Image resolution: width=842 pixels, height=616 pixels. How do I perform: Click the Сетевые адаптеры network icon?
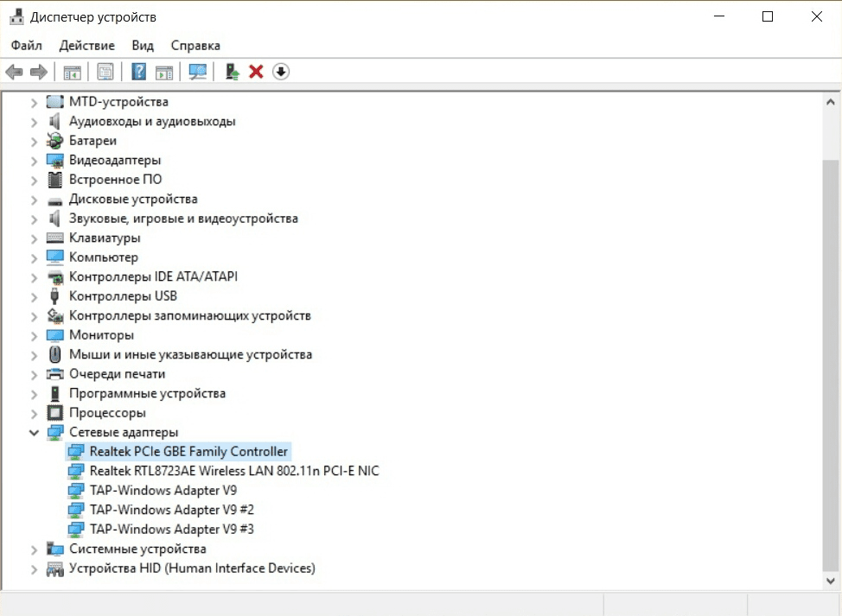(54, 433)
